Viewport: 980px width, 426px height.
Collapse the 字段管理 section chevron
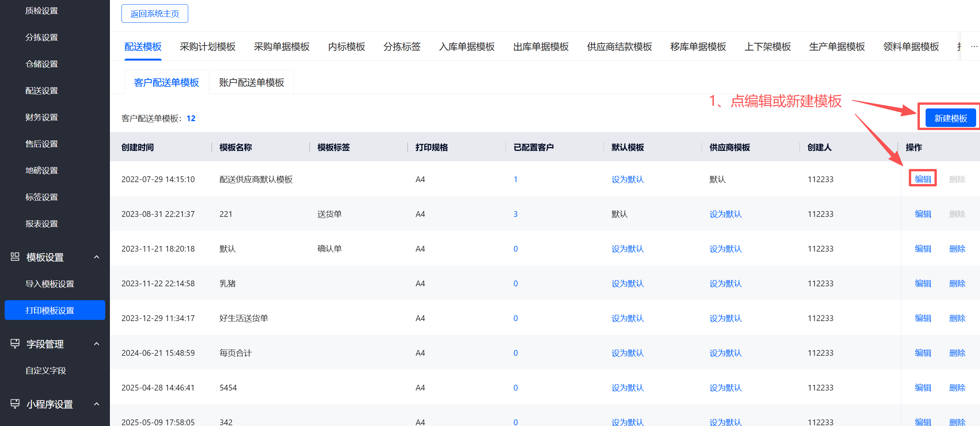pos(97,344)
